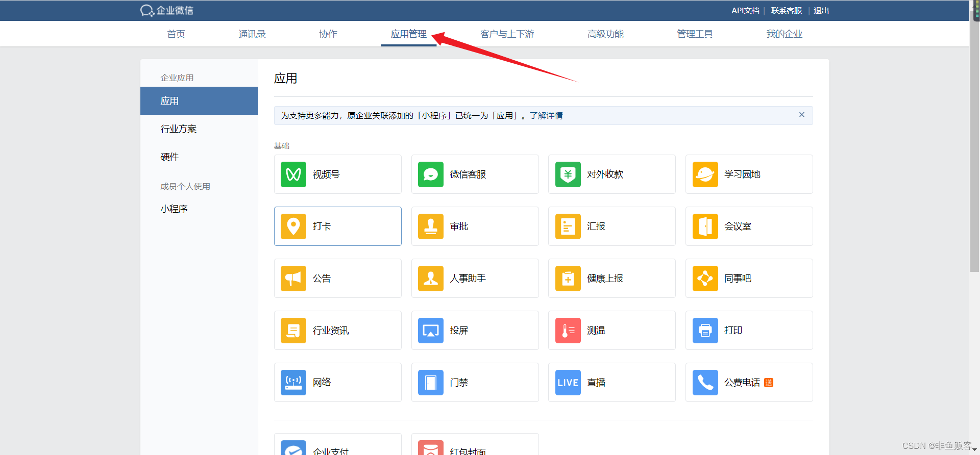Screen dimensions: 980x455
Task: Open the 视频号 app icon
Action: click(x=293, y=174)
